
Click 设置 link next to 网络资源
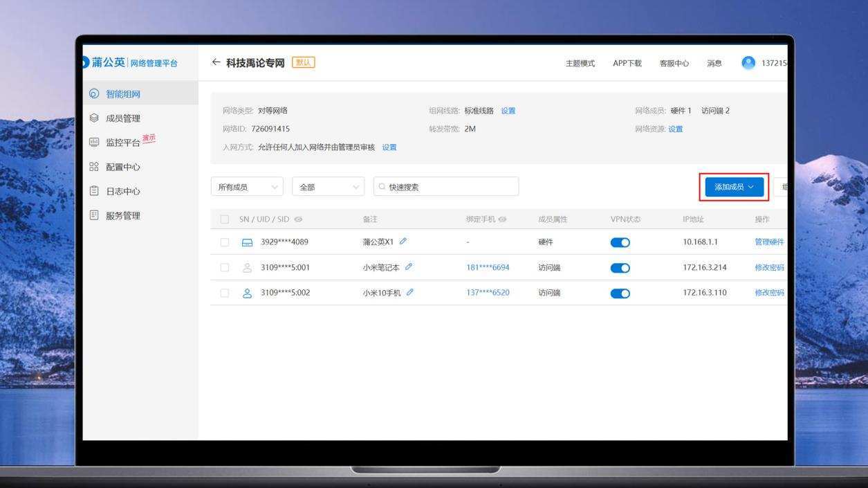pyautogui.click(x=676, y=129)
